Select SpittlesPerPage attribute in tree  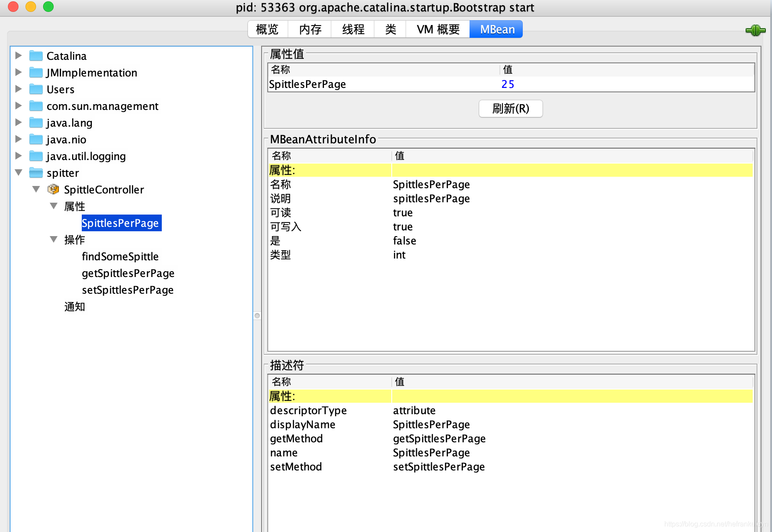[121, 223]
